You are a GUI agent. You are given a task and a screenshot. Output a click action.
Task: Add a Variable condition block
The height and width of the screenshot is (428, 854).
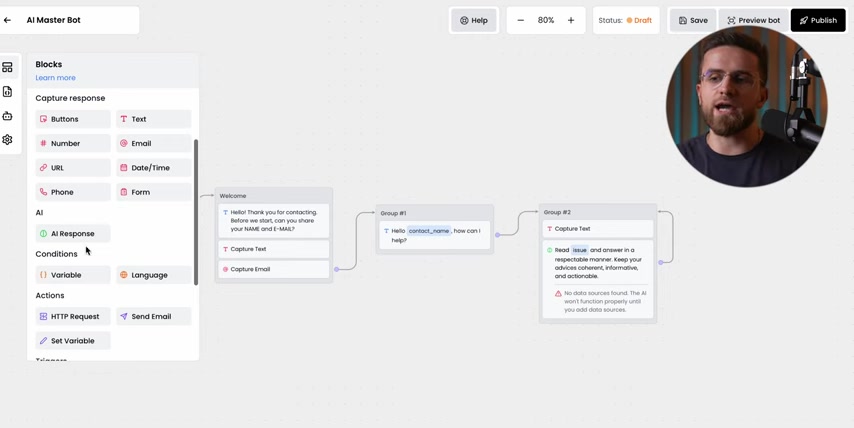pyautogui.click(x=73, y=275)
